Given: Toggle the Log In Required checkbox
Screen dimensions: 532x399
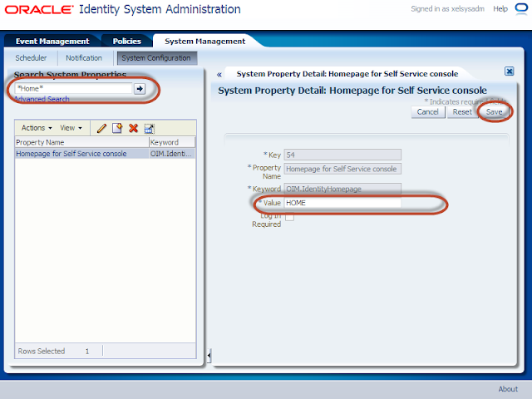Looking at the screenshot, I should (x=289, y=217).
